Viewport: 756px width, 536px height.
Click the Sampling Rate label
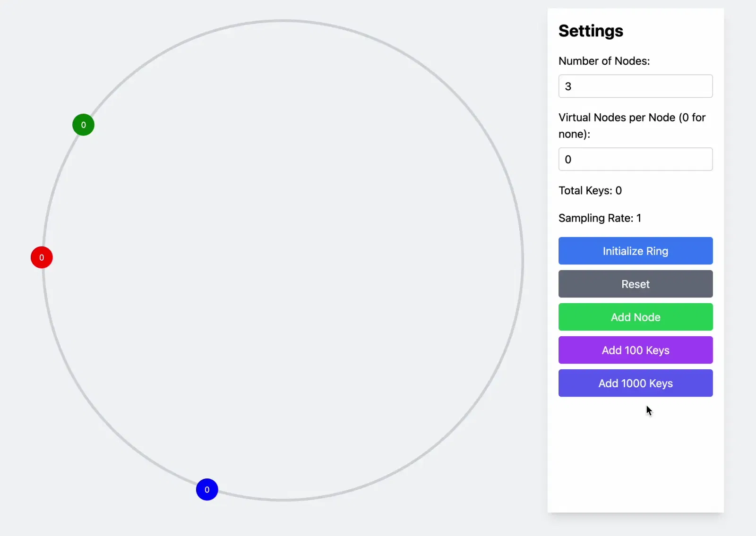pos(600,218)
